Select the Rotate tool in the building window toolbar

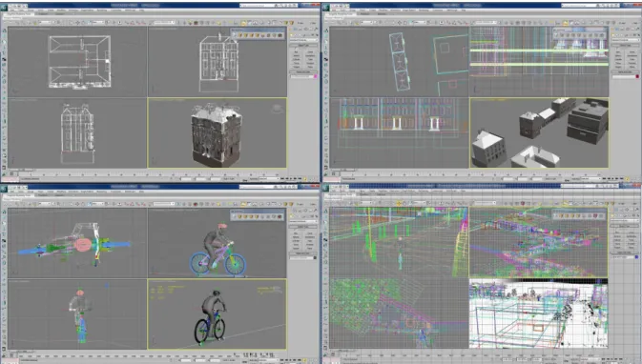(84, 23)
